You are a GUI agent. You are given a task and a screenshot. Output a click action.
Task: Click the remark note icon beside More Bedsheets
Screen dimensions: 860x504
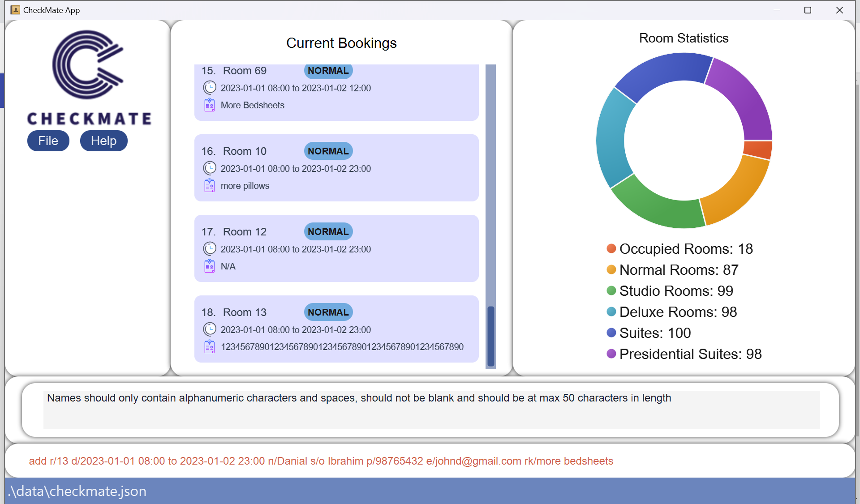coord(210,105)
